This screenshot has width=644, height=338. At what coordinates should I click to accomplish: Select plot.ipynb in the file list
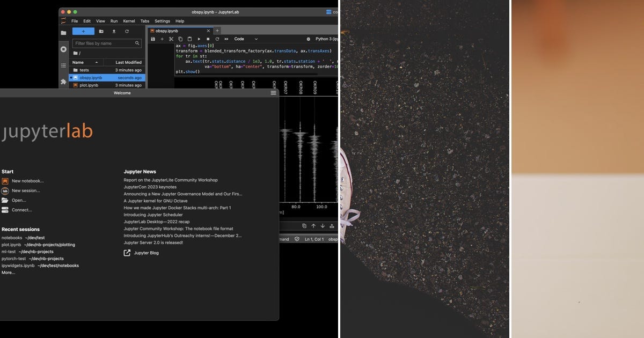[89, 85]
